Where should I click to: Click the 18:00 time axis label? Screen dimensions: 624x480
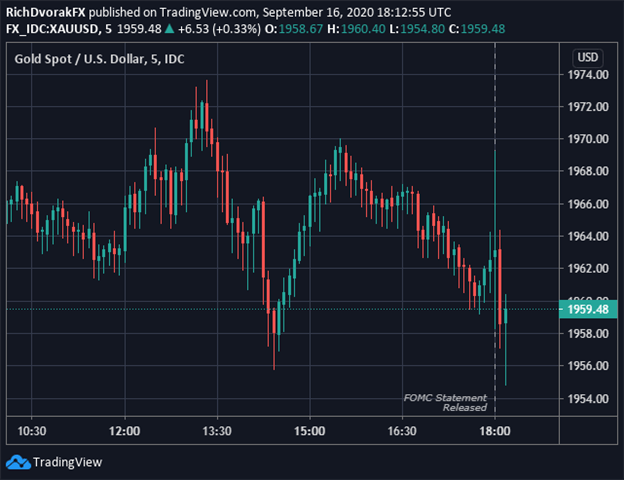(x=495, y=431)
